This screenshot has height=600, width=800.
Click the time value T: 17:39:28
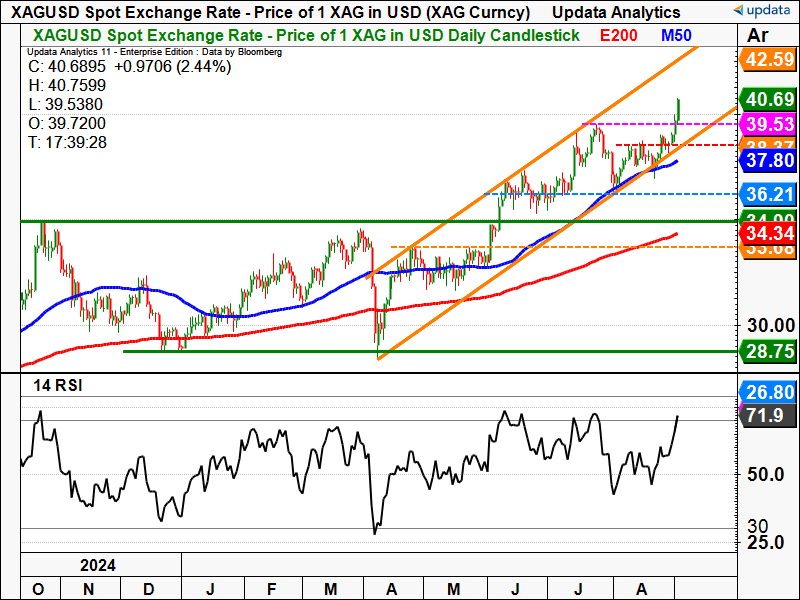(67, 142)
